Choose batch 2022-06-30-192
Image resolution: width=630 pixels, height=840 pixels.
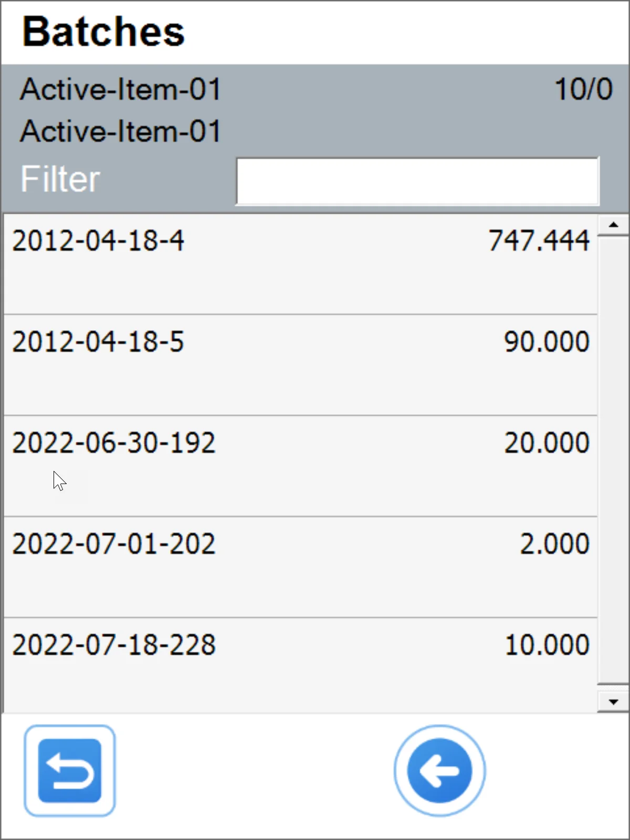pos(113,443)
